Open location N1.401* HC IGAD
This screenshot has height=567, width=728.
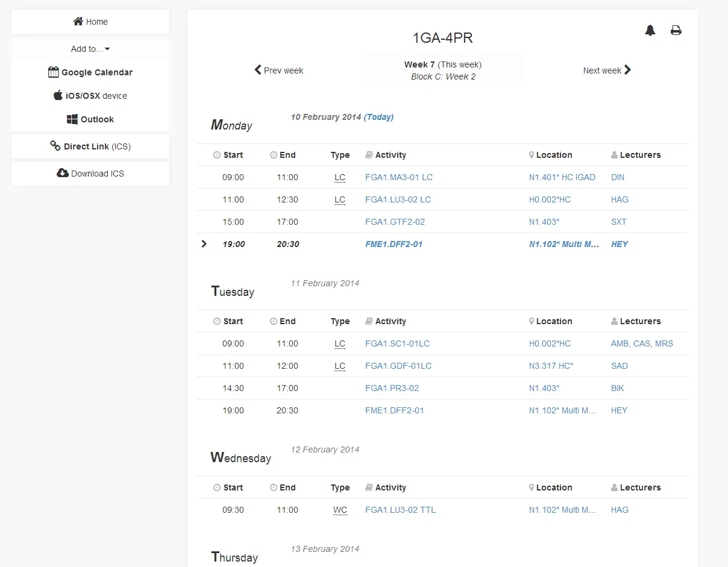(x=562, y=177)
